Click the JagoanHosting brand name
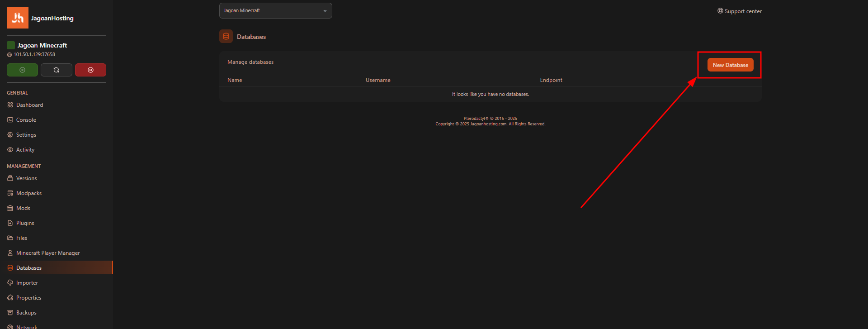 [52, 18]
